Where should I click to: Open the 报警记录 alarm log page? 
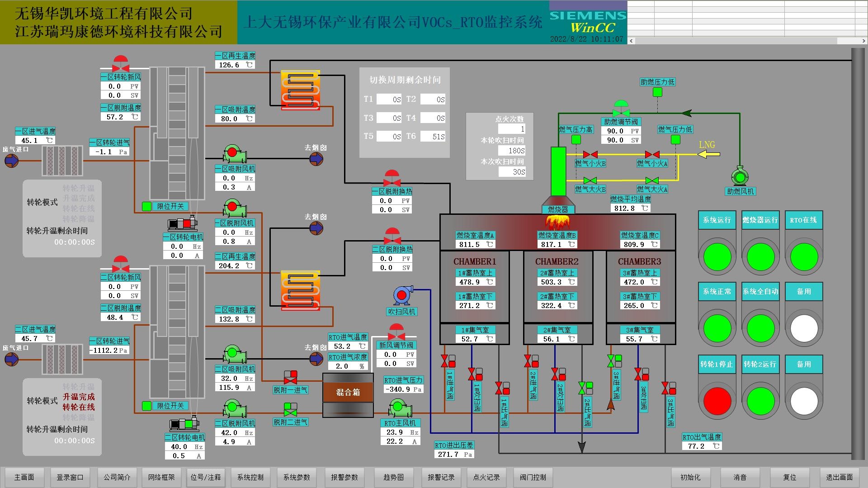[441, 477]
